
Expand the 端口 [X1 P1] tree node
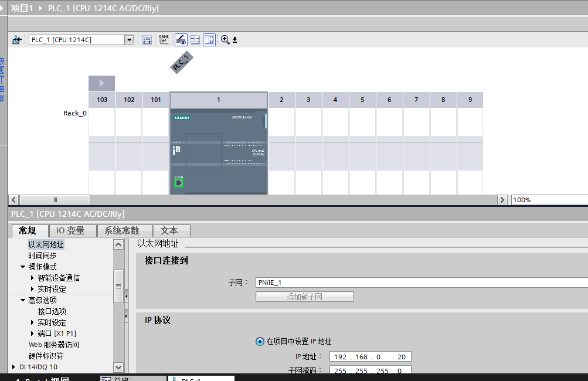coord(32,334)
